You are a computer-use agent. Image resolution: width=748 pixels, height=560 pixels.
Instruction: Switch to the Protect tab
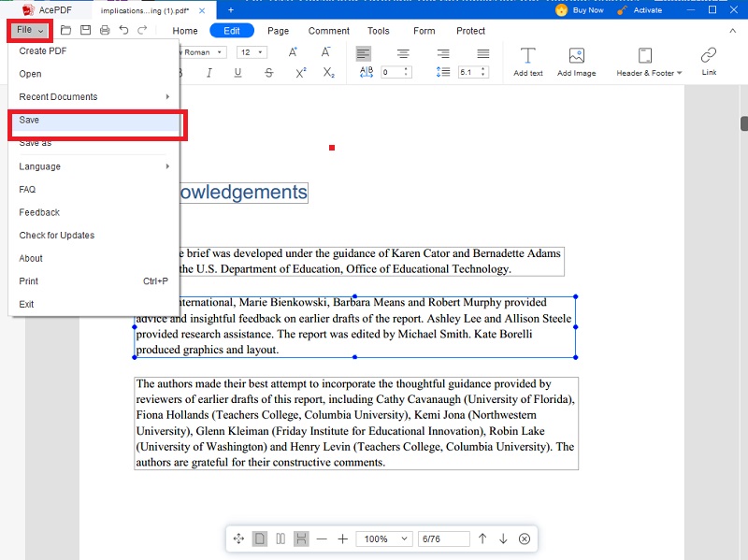tap(470, 31)
